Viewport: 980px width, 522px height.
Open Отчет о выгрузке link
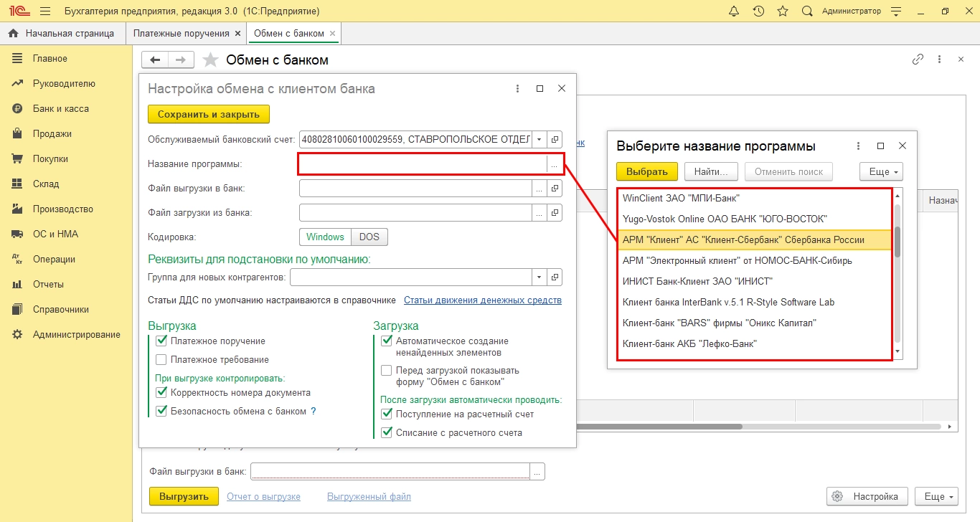pyautogui.click(x=263, y=496)
